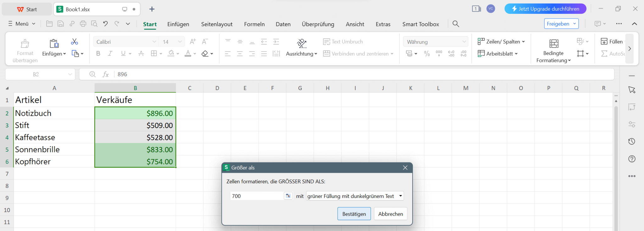Screen dimensions: 644x231
Task: Click the fill color bucket icon
Action: click(x=171, y=54)
